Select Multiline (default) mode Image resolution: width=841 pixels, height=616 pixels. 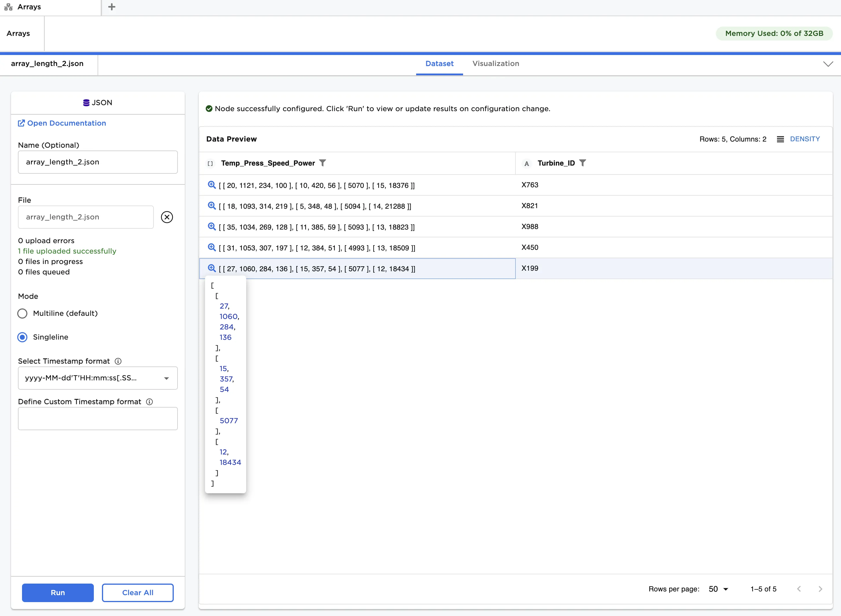[x=22, y=313]
